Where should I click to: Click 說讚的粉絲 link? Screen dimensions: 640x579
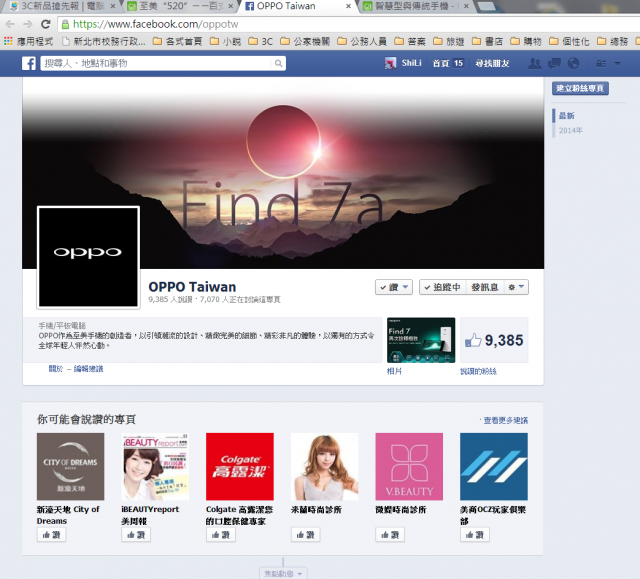(x=478, y=371)
